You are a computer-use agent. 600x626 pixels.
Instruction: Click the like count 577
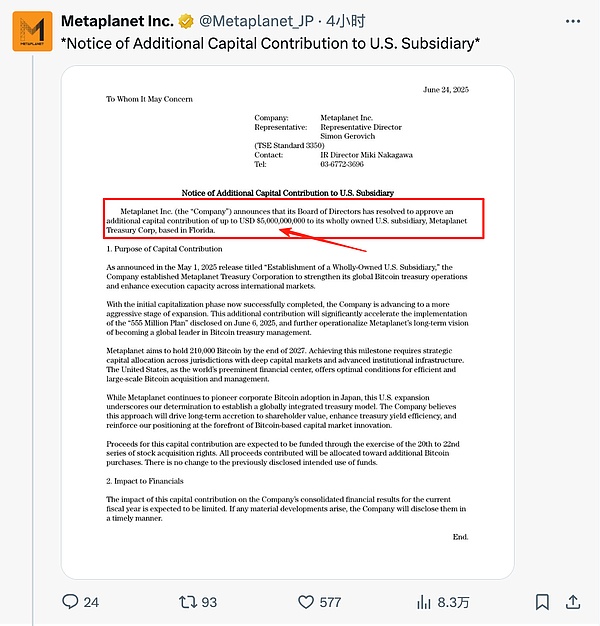click(x=329, y=602)
